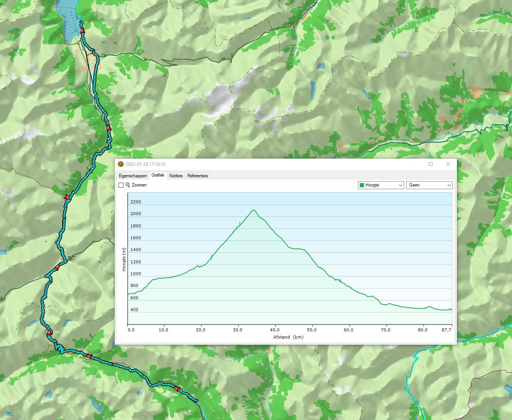Maximize the track graph dialog

pyautogui.click(x=431, y=164)
